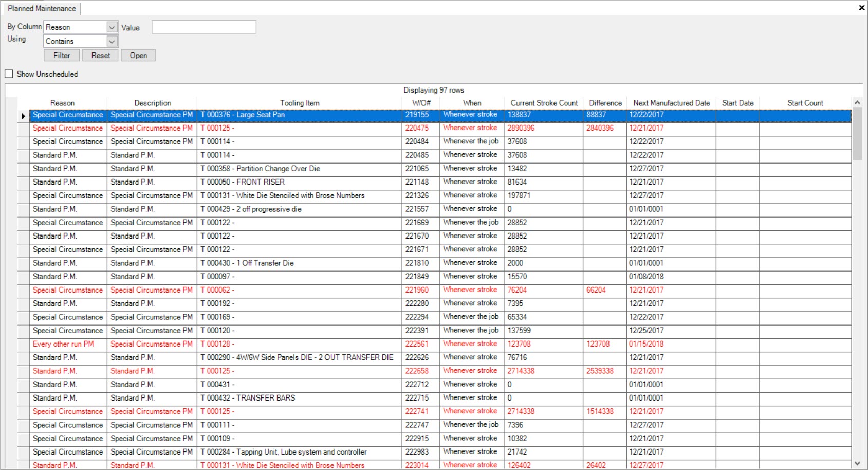Viewport: 868px width, 470px height.
Task: Click the Open button
Action: click(138, 56)
